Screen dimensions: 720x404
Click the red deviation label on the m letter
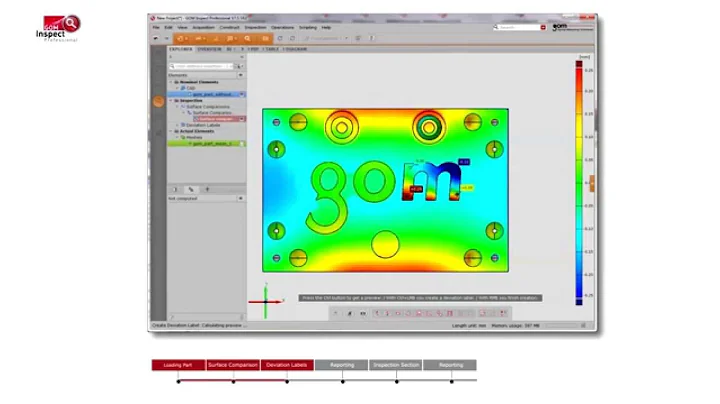[416, 189]
